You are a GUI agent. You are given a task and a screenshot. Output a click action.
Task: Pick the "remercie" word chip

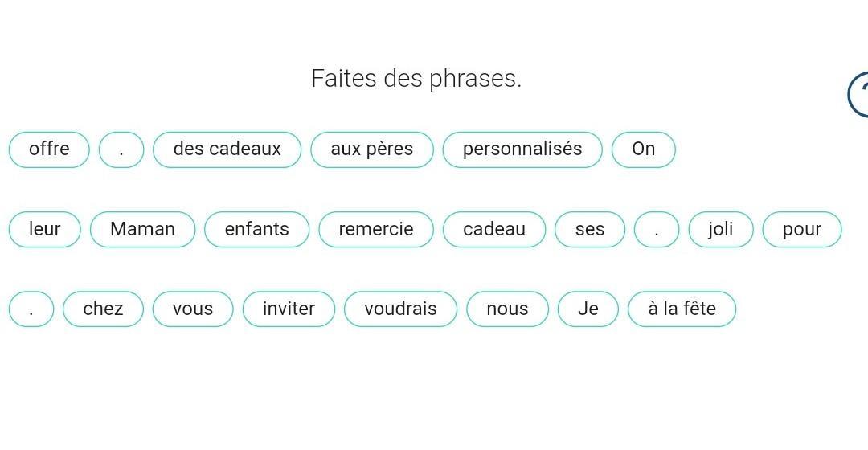(x=375, y=229)
